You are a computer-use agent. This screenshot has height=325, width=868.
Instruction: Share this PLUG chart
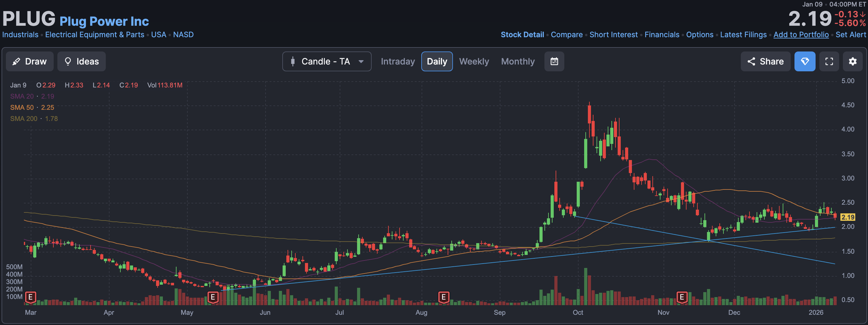(x=766, y=61)
